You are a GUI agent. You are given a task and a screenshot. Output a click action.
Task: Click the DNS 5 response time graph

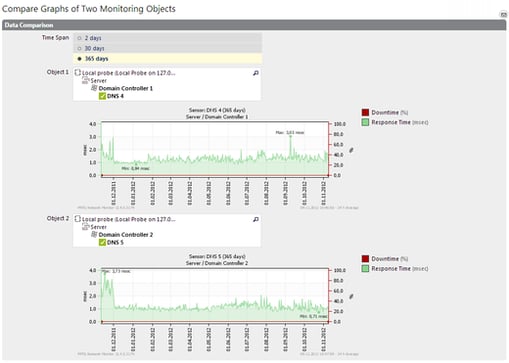click(215, 295)
